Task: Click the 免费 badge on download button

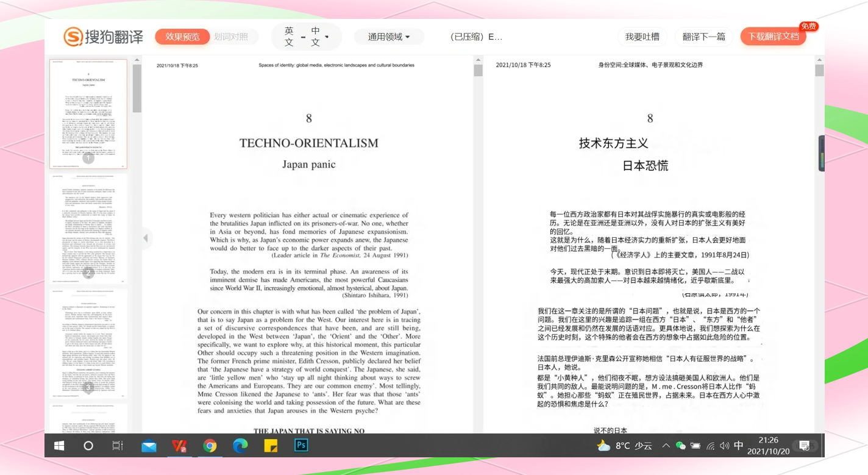Action: pos(809,26)
